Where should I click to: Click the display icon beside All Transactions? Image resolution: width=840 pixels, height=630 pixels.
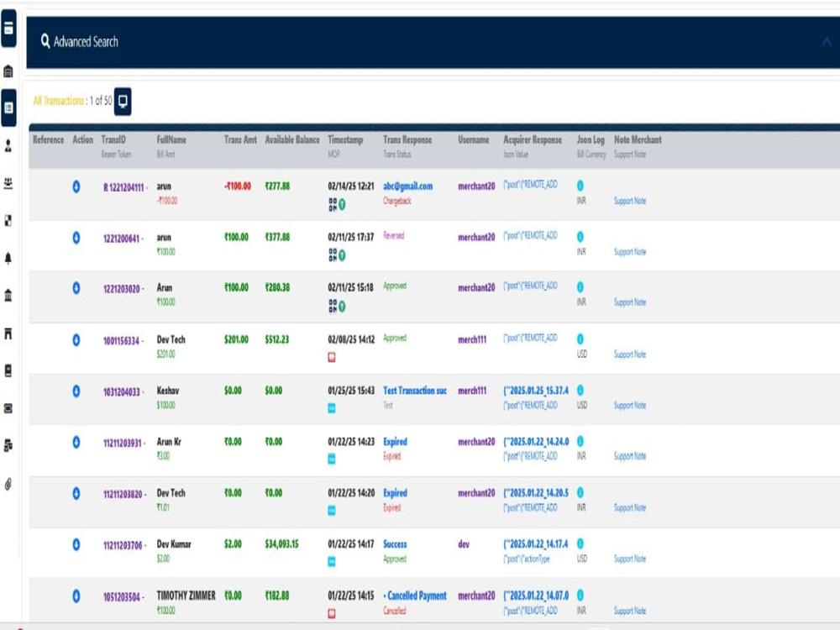click(123, 102)
